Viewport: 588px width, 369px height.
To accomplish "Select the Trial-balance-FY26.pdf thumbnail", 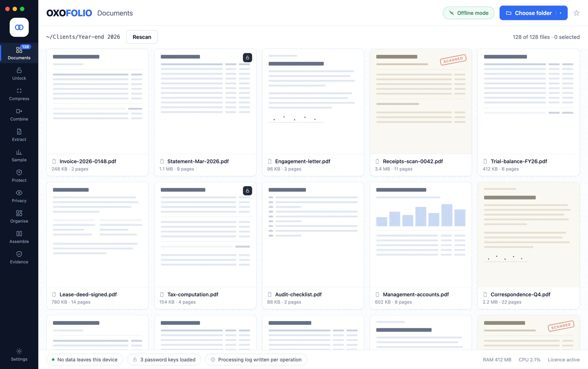I will 528,101.
